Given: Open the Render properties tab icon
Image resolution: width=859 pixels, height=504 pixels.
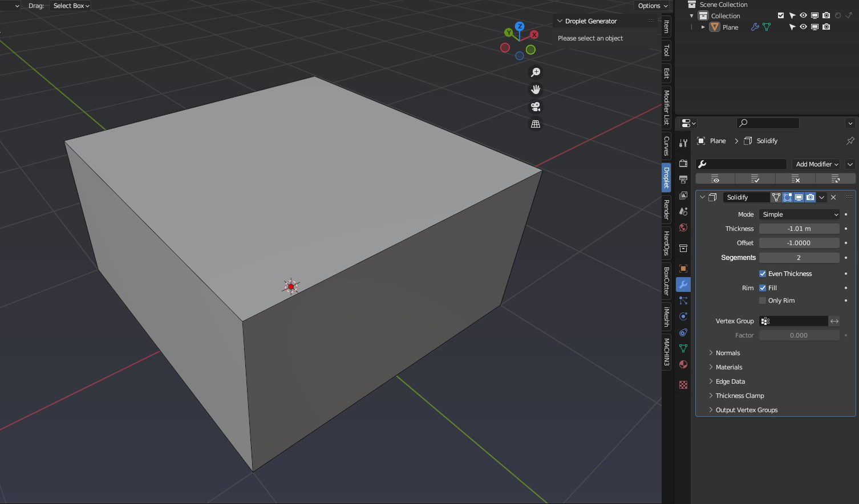Looking at the screenshot, I should pyautogui.click(x=683, y=164).
